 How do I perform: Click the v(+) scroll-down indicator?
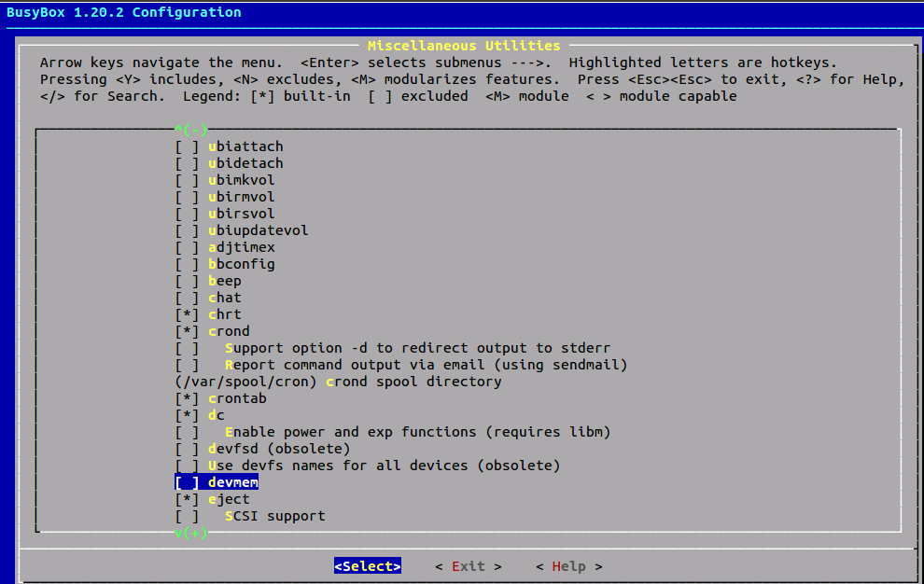point(191,533)
